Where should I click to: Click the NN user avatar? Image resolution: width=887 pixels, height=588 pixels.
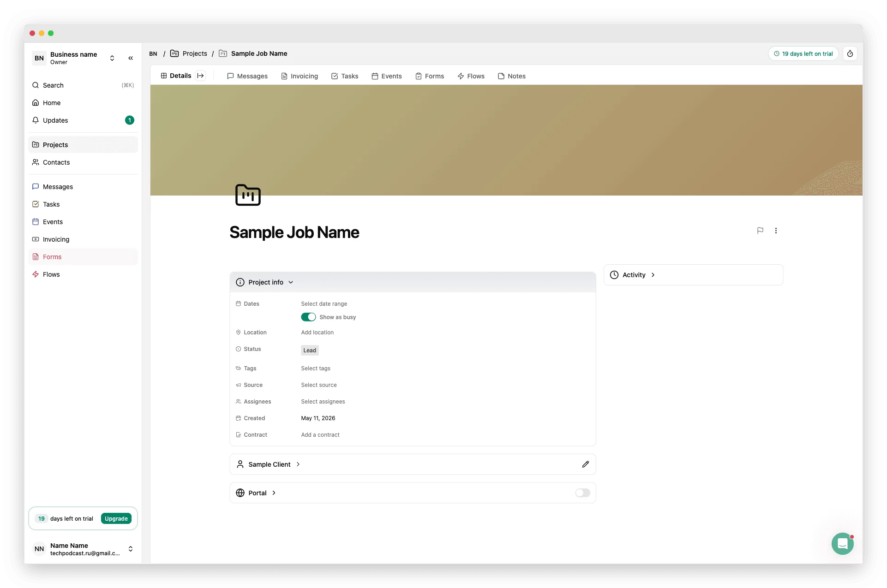point(39,549)
